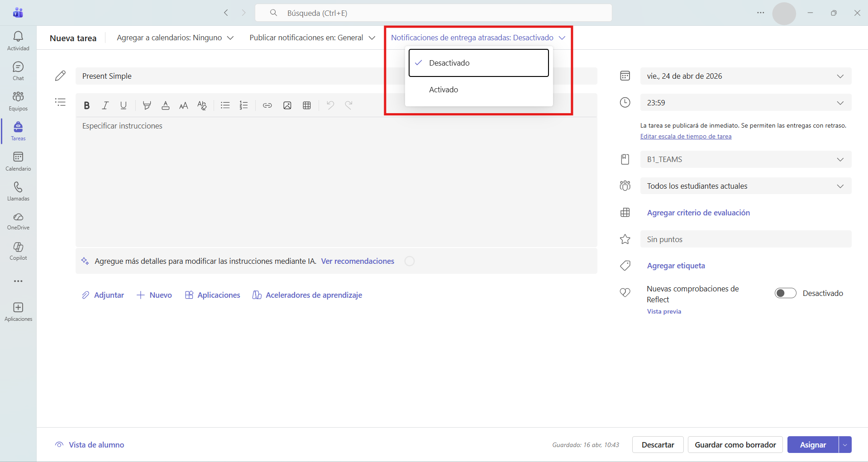Click the Descartar button
The image size is (868, 462).
click(x=658, y=445)
